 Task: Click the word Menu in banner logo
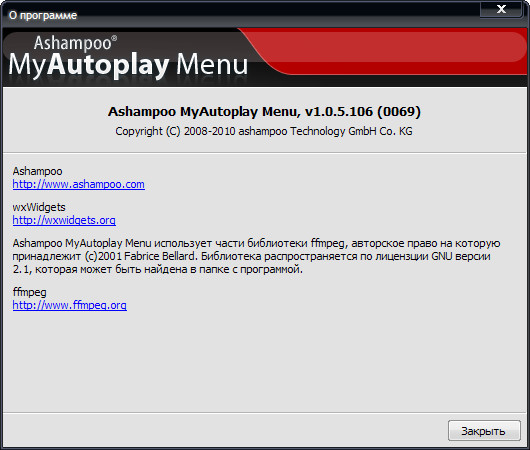tap(212, 64)
